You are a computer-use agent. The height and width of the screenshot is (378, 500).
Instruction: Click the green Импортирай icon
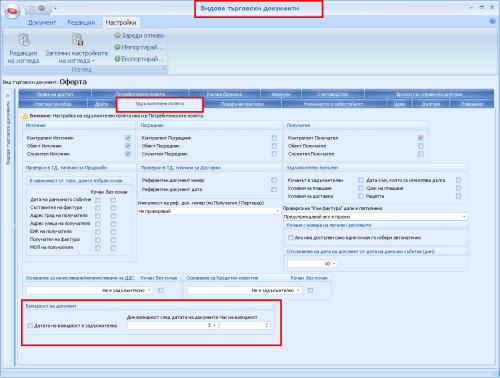click(117, 47)
